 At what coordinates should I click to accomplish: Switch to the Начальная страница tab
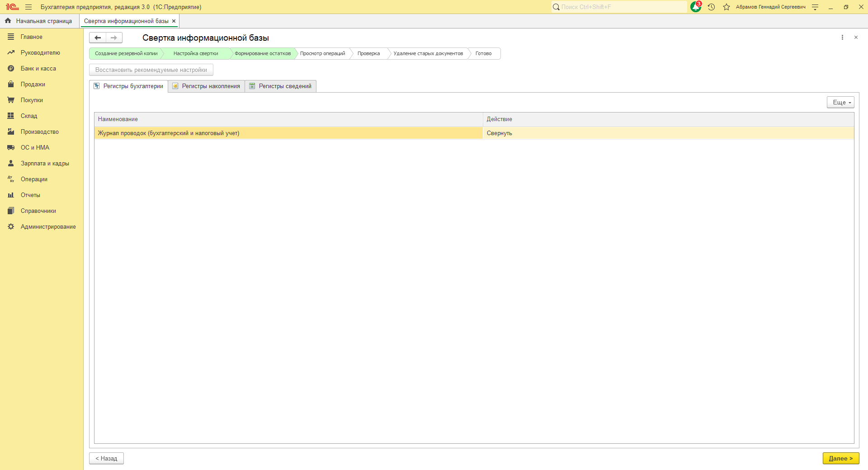[39, 21]
